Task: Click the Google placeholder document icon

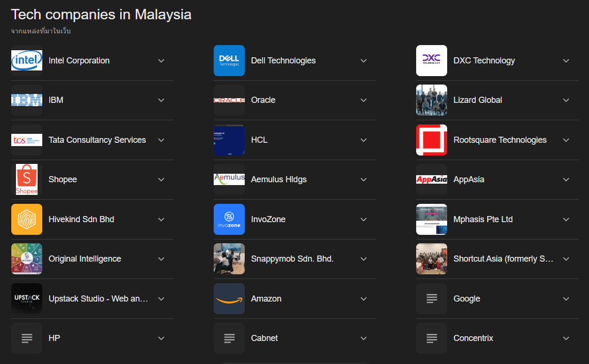Action: pyautogui.click(x=432, y=299)
